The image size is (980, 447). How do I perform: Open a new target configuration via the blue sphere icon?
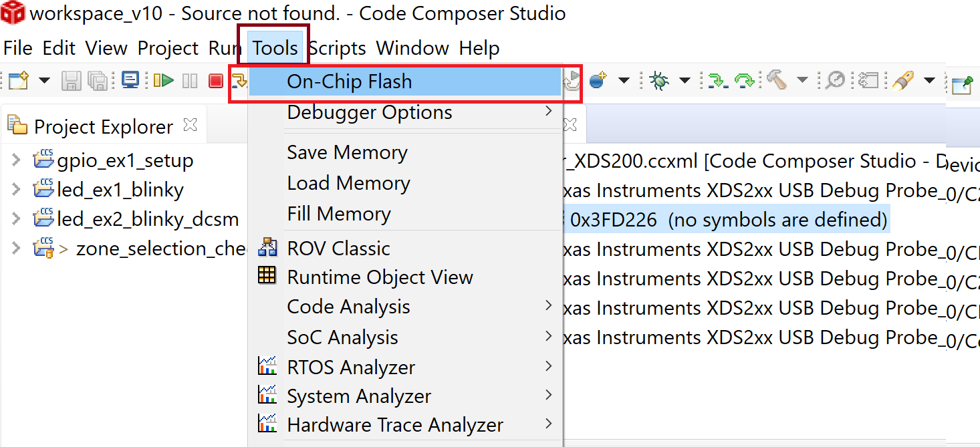click(596, 80)
